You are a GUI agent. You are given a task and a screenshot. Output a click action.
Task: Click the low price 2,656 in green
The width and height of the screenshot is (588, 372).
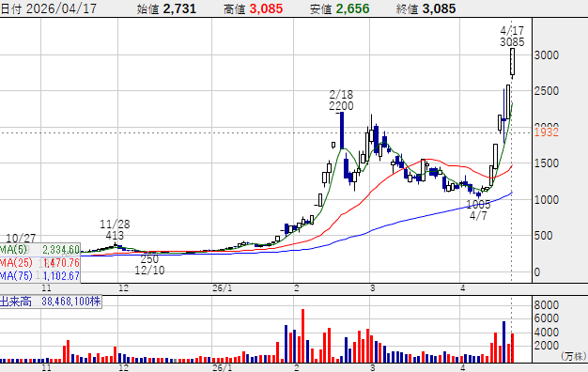pos(353,8)
